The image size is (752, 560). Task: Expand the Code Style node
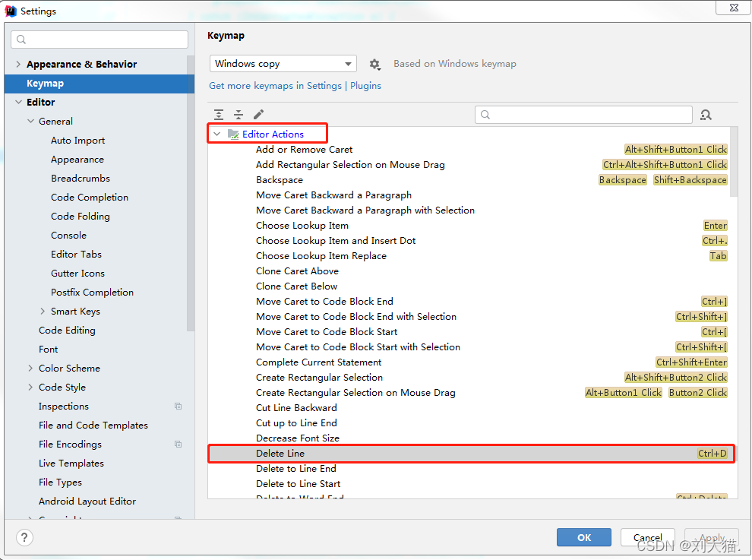click(30, 388)
